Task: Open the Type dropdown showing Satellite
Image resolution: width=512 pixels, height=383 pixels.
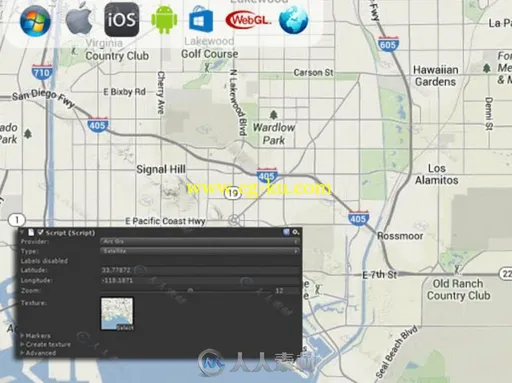Action: (200, 251)
